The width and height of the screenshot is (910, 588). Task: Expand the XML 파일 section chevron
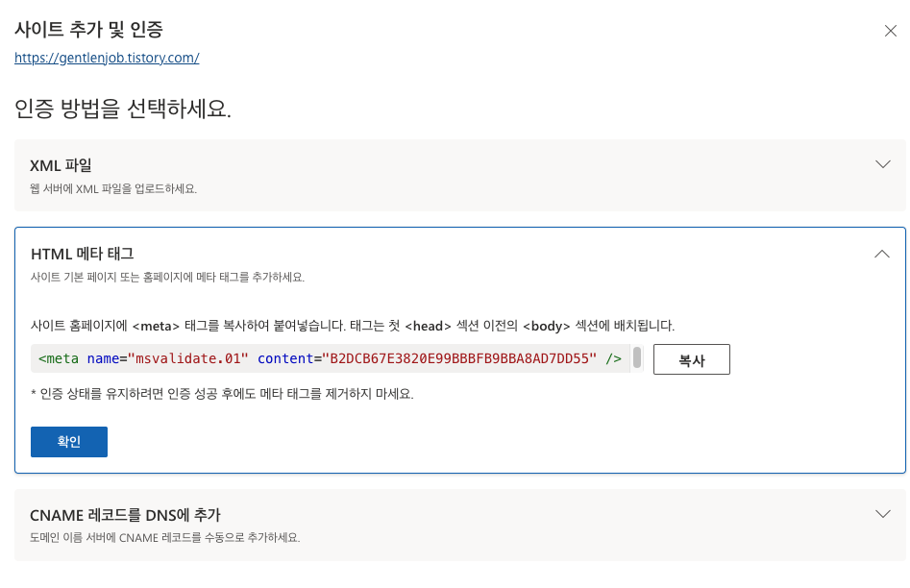coord(883,164)
